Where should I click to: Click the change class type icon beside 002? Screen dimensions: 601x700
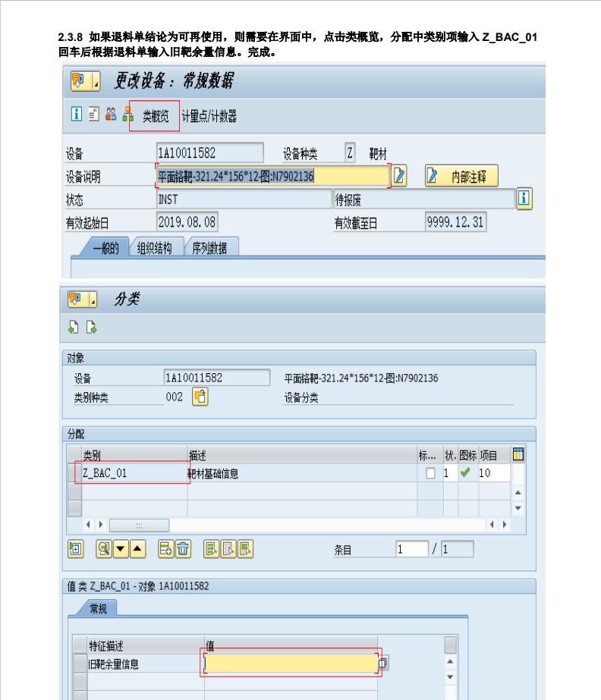click(200, 397)
